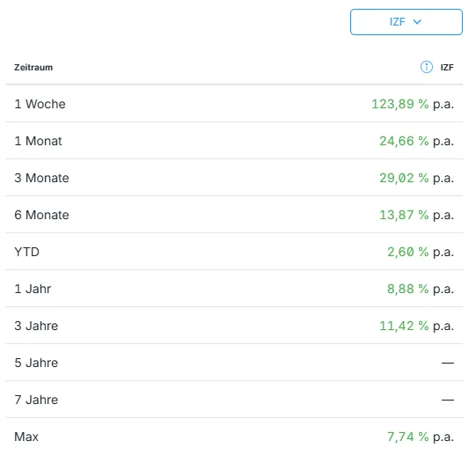476x463 pixels.
Task: Click the info icon next to IZF
Action: tap(426, 67)
